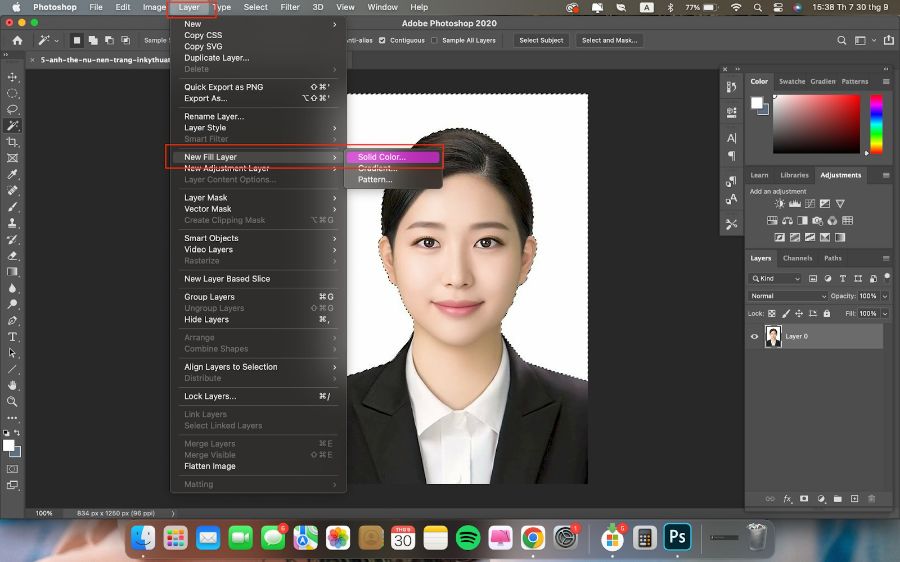Select the Gradient tool

click(x=12, y=272)
